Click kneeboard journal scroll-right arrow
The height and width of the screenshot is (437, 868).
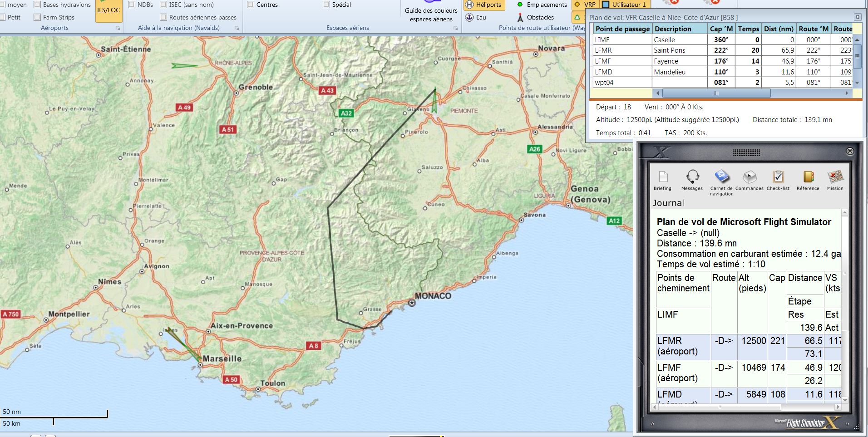(838, 407)
